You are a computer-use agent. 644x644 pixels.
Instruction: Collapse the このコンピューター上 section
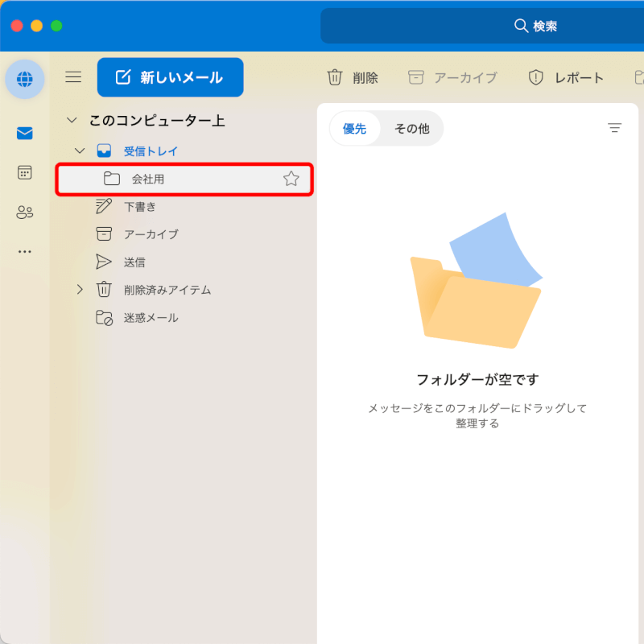click(x=72, y=120)
